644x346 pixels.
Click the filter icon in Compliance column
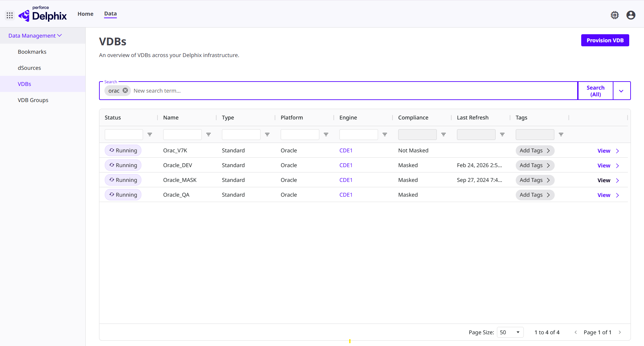[444, 134]
